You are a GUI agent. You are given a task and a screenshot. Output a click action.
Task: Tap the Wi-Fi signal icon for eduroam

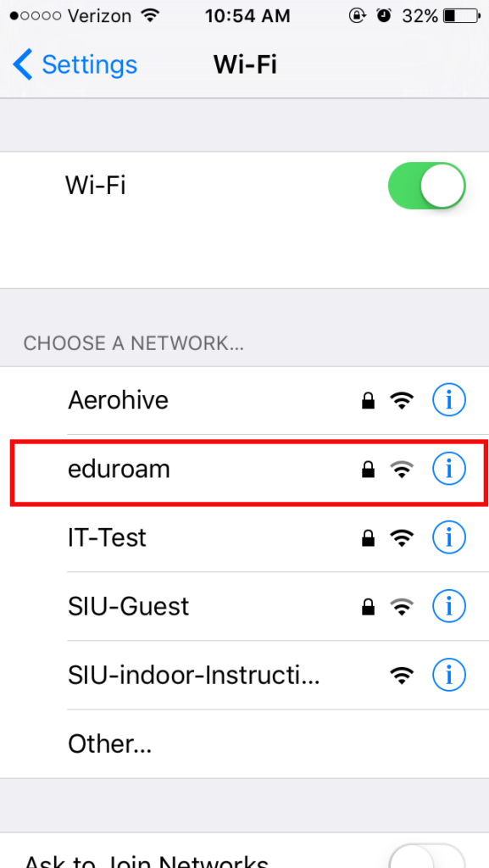point(403,470)
